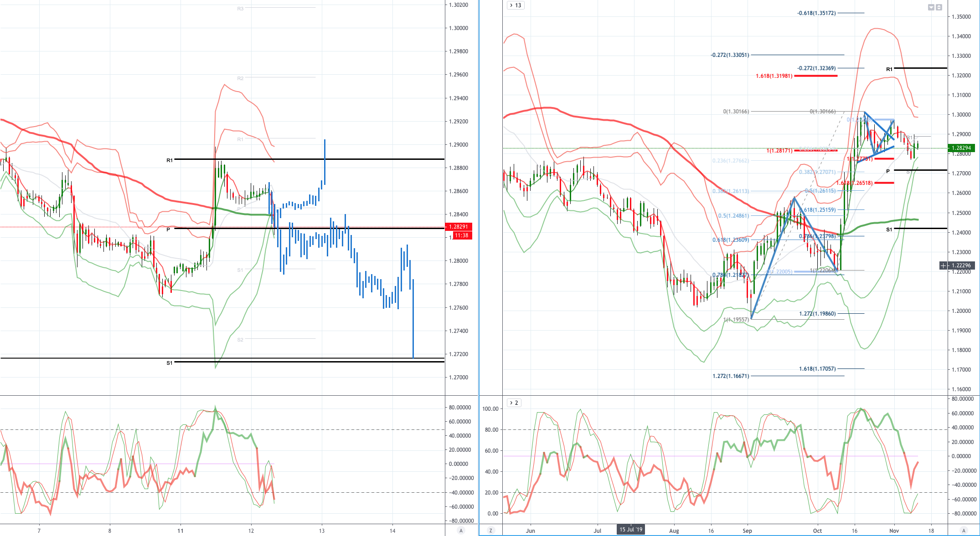Click the black S1 pivot label on left chart
The image size is (980, 536).
pos(170,363)
